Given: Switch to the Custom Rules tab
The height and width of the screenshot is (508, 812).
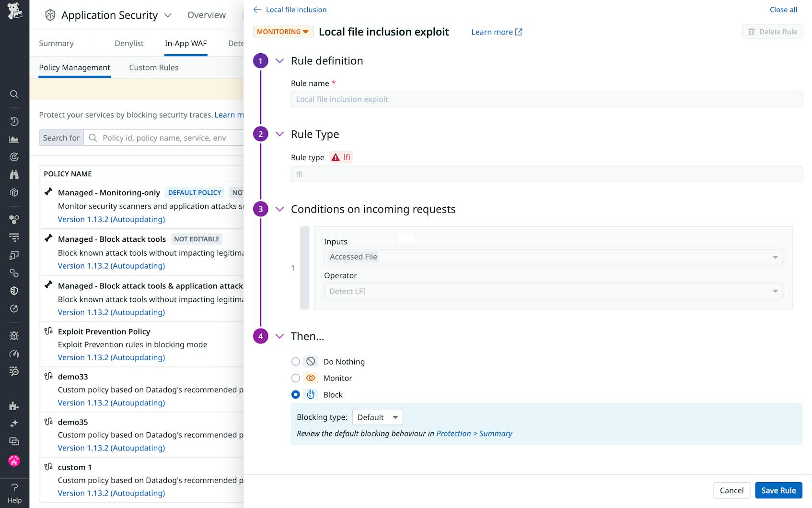Looking at the screenshot, I should 153,67.
